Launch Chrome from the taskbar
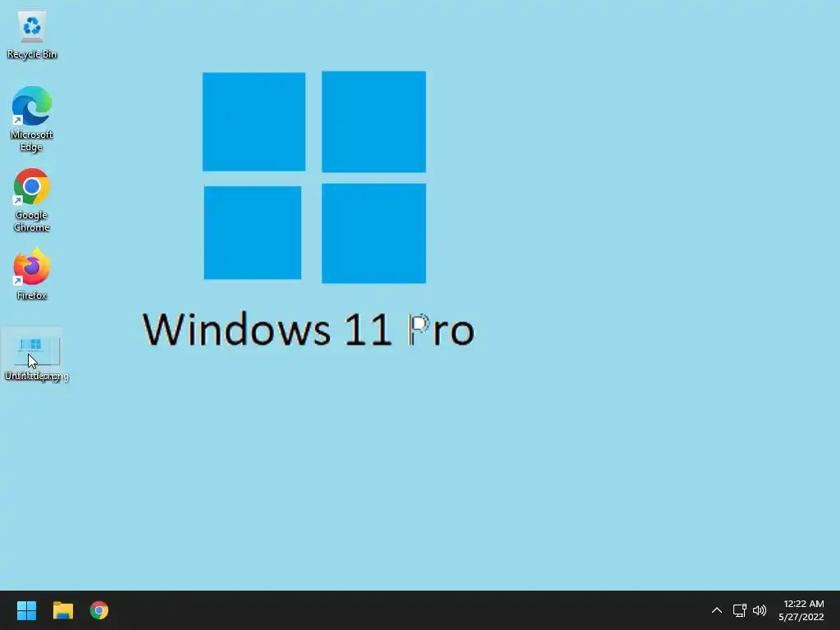Screen dimensions: 840x630 pyautogui.click(x=99, y=610)
